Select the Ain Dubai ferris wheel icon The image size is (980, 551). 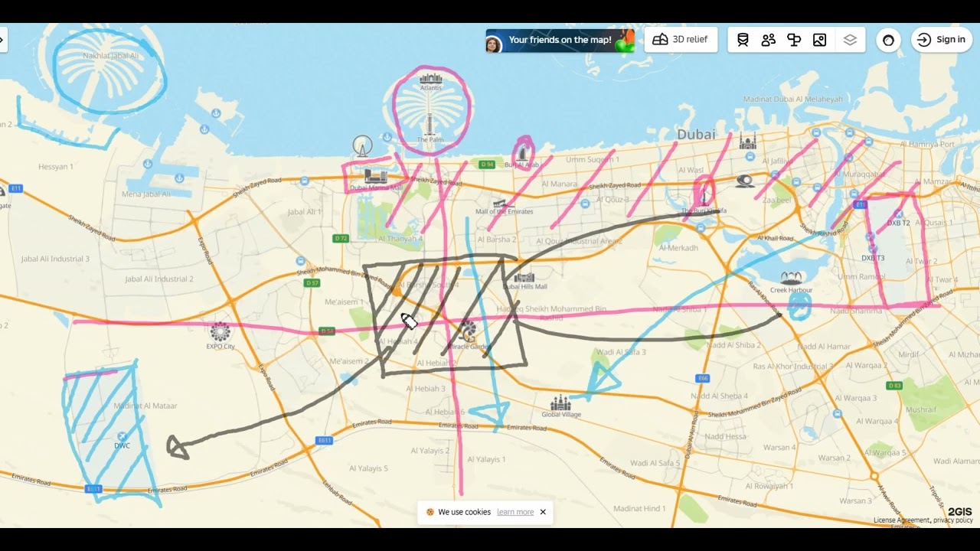362,145
